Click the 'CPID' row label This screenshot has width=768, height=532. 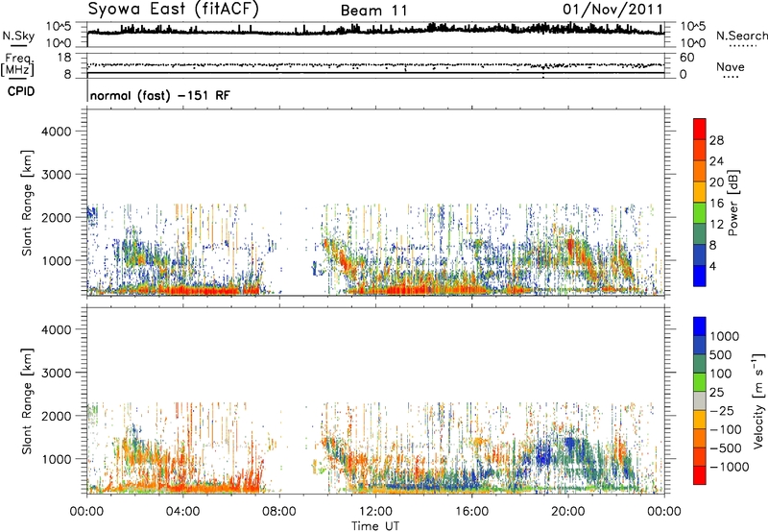21,91
